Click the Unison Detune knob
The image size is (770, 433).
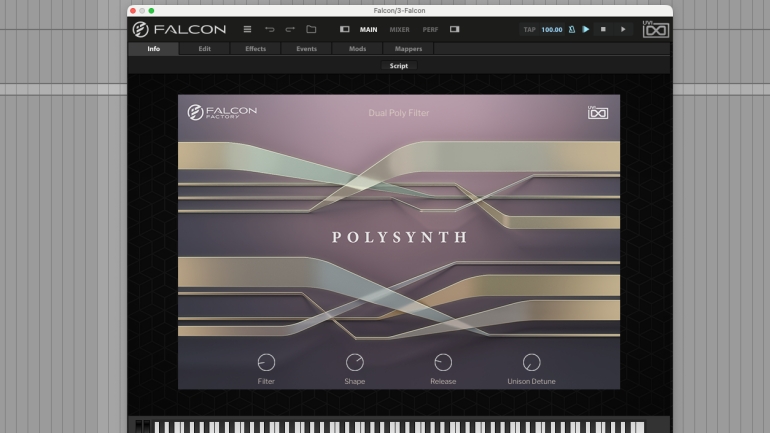point(531,362)
